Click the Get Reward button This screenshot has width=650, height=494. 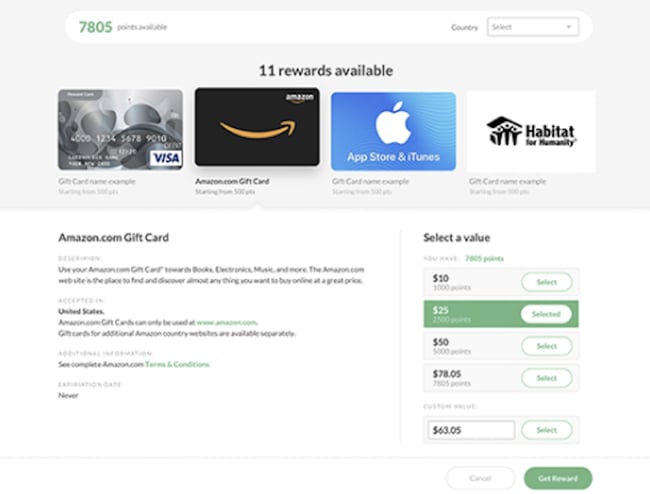pos(558,478)
